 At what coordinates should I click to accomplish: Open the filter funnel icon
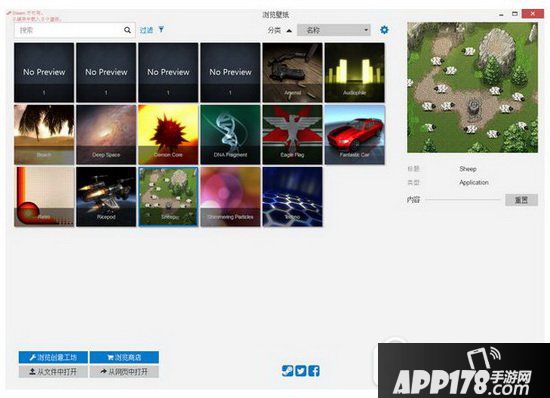pos(161,29)
